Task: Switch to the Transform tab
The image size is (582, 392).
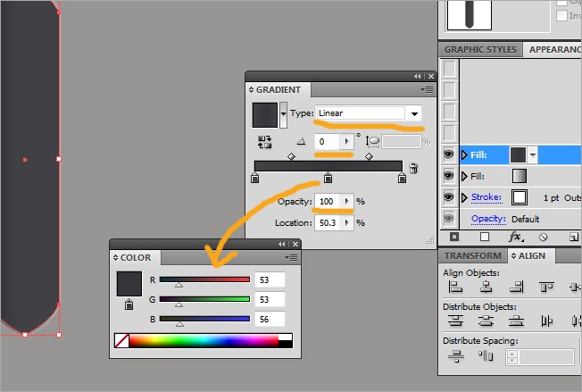Action: point(472,255)
